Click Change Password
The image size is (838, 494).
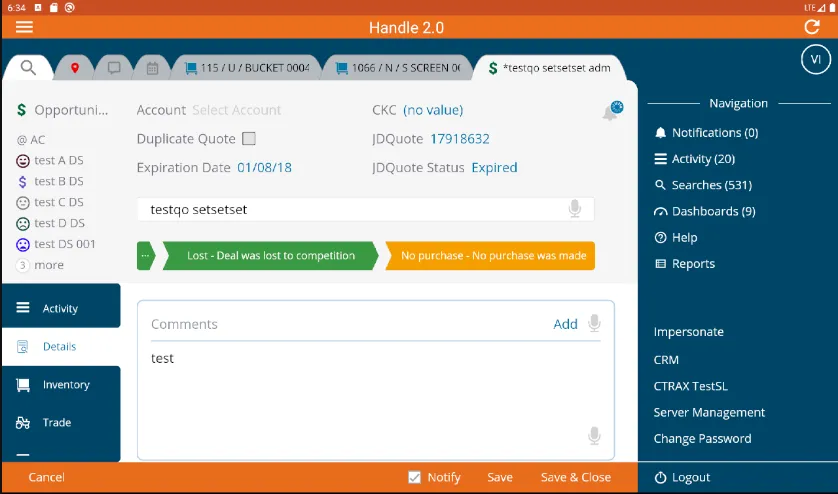pos(702,438)
